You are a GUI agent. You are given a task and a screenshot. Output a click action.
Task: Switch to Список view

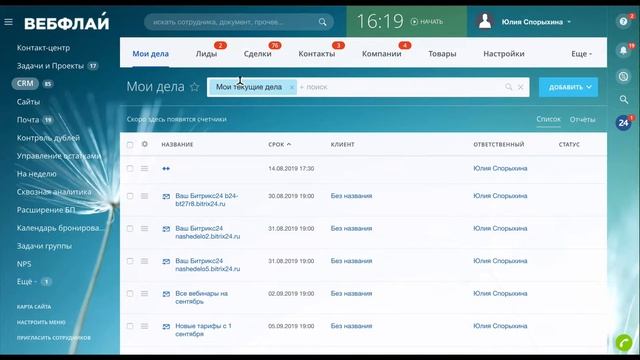548,119
